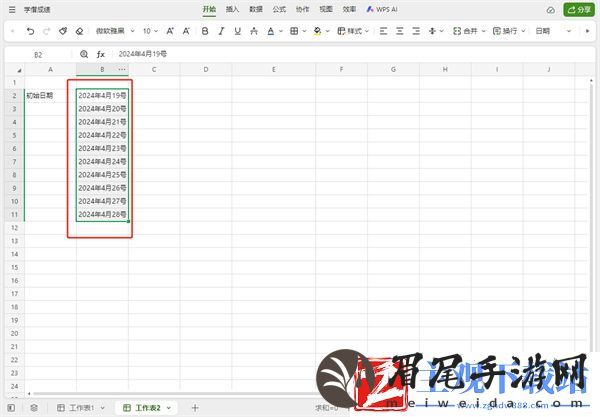Increase font size with larger A
This screenshot has width=600, height=417.
tap(170, 31)
